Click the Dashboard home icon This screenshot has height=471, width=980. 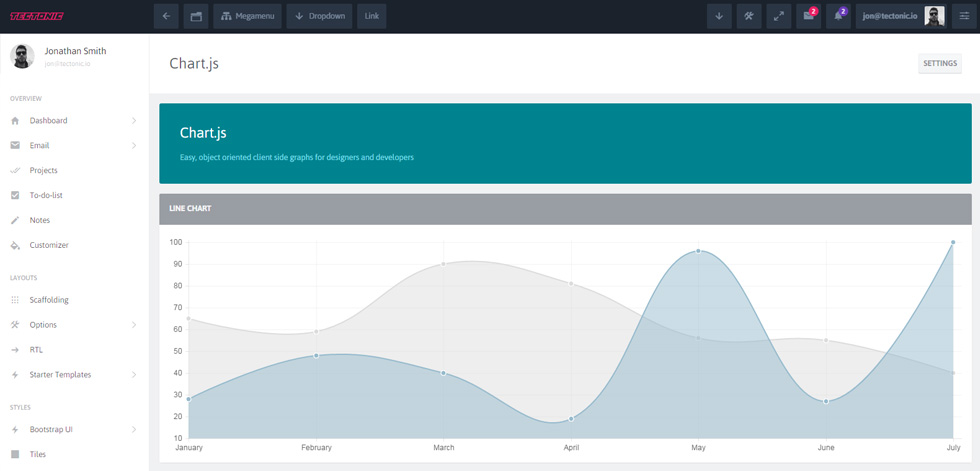[x=15, y=121]
